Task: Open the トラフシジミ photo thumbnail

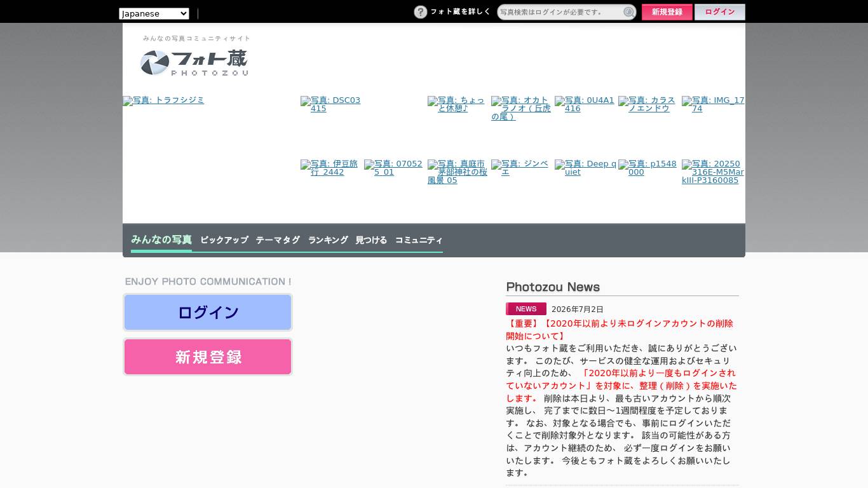Action: pos(163,100)
